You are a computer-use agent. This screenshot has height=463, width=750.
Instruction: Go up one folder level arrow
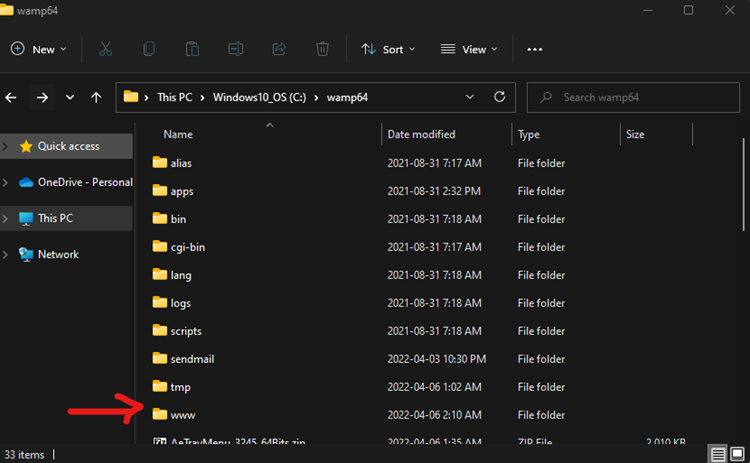[96, 98]
